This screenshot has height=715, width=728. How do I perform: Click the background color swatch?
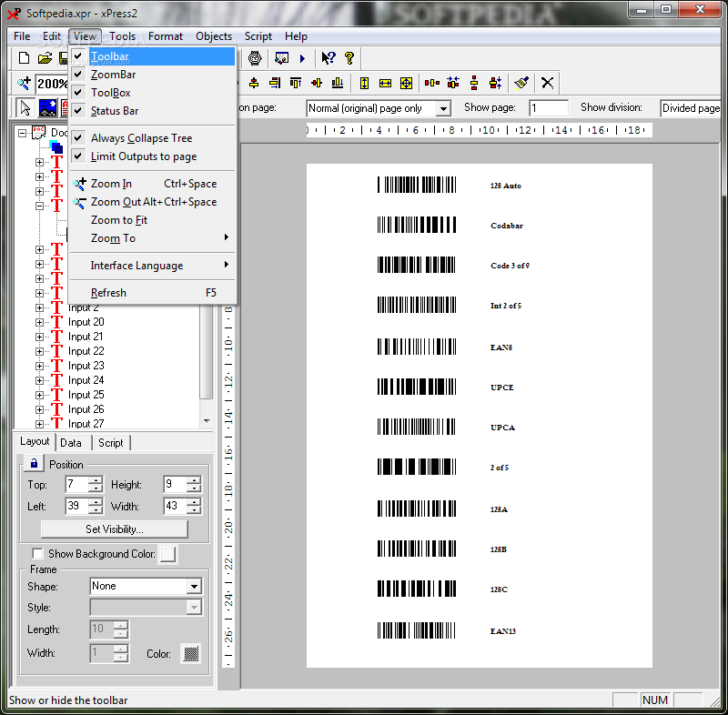click(x=167, y=553)
